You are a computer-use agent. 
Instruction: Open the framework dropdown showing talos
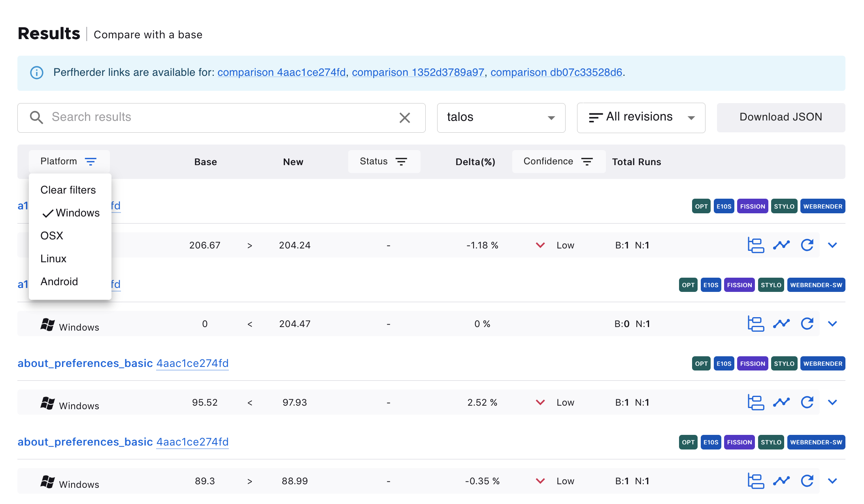pos(501,117)
